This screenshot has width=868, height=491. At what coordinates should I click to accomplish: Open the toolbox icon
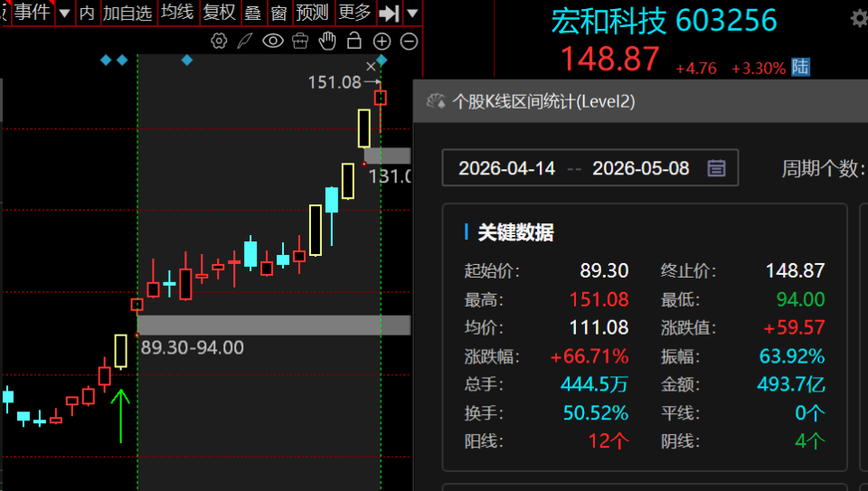(x=300, y=41)
